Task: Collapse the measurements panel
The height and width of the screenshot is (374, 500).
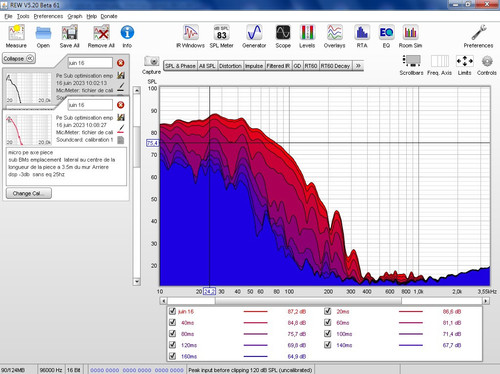Action: 19,58
